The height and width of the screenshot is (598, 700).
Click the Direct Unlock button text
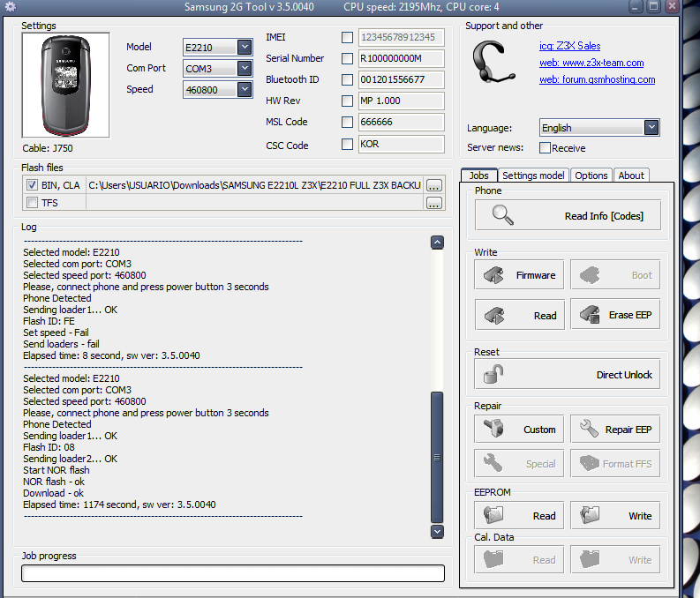(x=624, y=375)
